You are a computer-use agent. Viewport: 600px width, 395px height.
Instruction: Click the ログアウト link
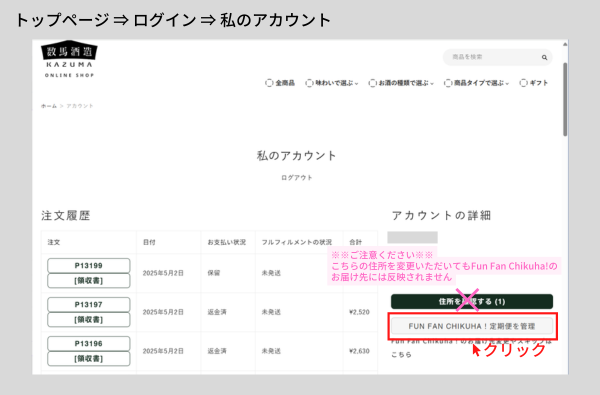point(297,178)
